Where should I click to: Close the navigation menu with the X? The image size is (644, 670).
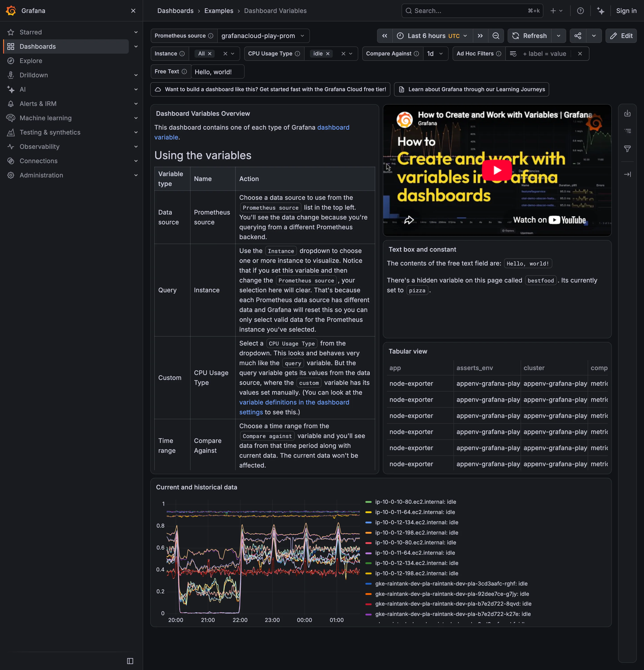click(x=133, y=11)
